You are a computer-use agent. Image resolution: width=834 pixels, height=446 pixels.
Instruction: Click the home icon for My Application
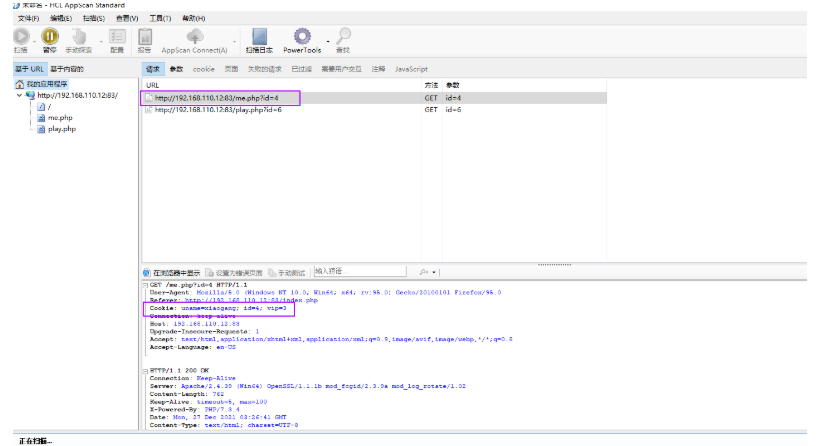click(20, 84)
